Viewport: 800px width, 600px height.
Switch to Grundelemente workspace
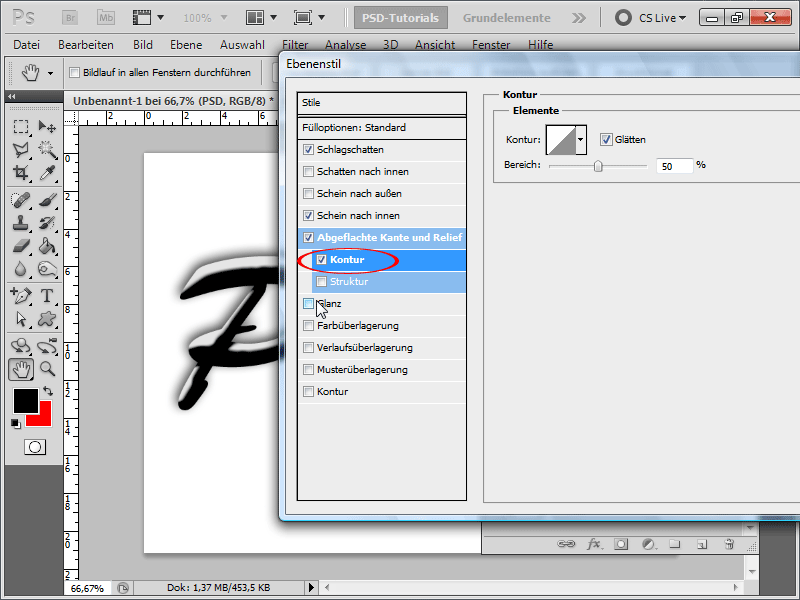[507, 18]
